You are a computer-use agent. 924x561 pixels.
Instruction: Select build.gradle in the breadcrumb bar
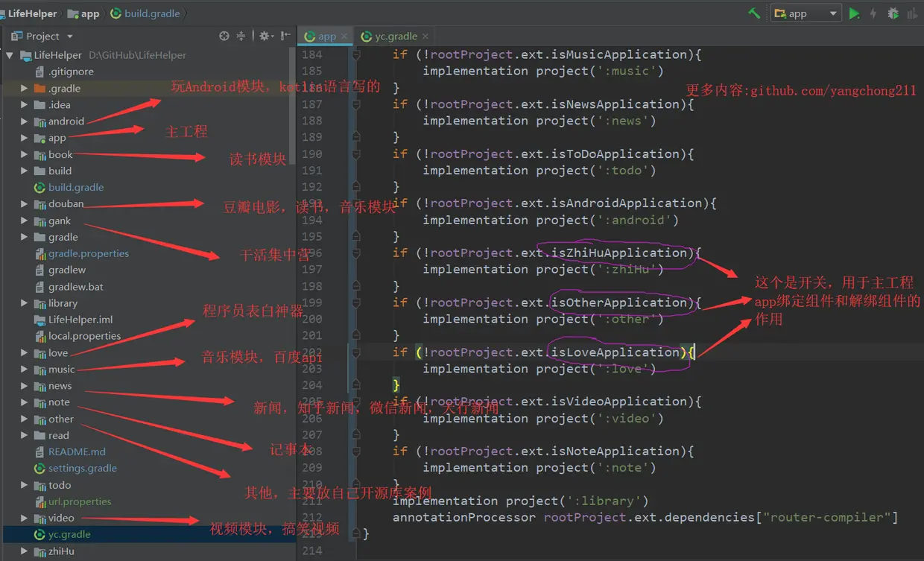coord(145,13)
